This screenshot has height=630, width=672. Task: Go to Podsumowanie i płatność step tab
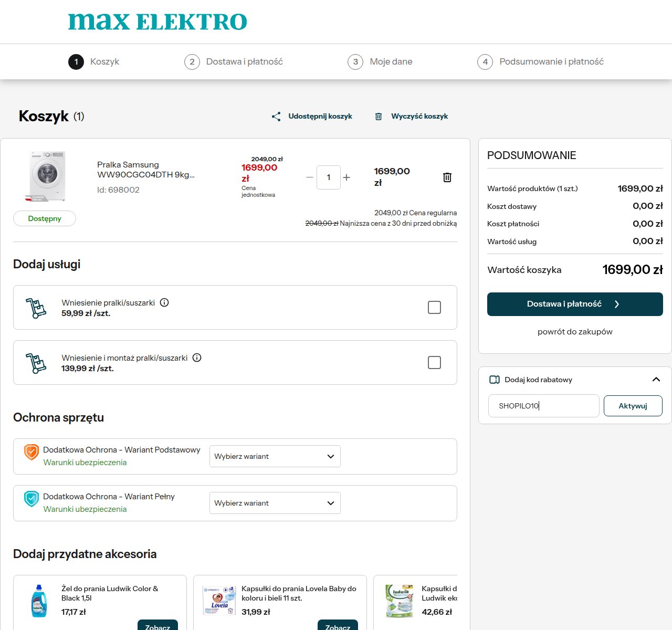click(x=541, y=62)
